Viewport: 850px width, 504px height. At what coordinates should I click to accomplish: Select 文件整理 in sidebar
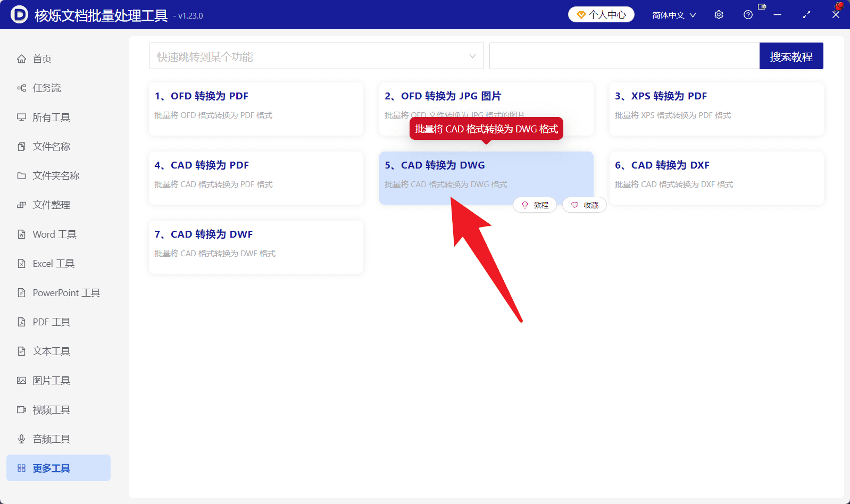click(x=59, y=205)
